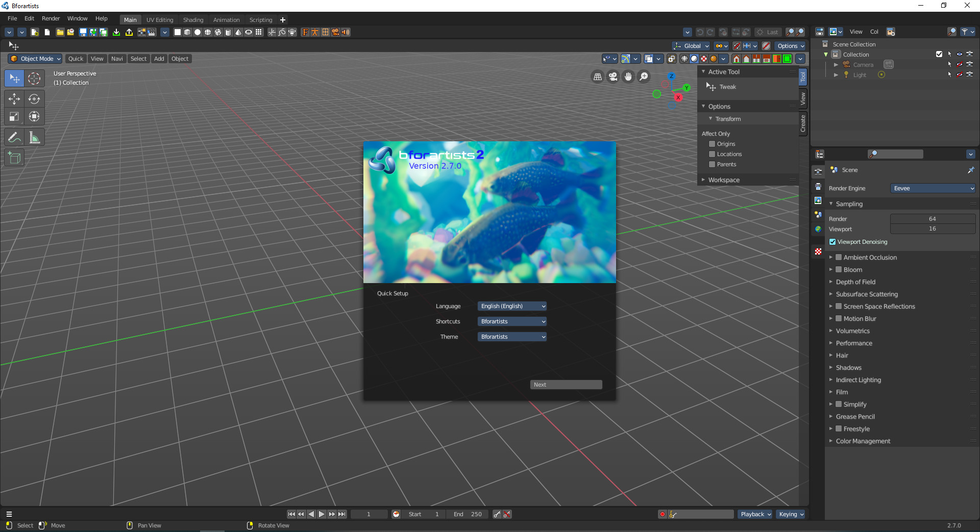Viewport: 980px width, 532px height.
Task: Click the Add Cube tool icon
Action: click(14, 158)
